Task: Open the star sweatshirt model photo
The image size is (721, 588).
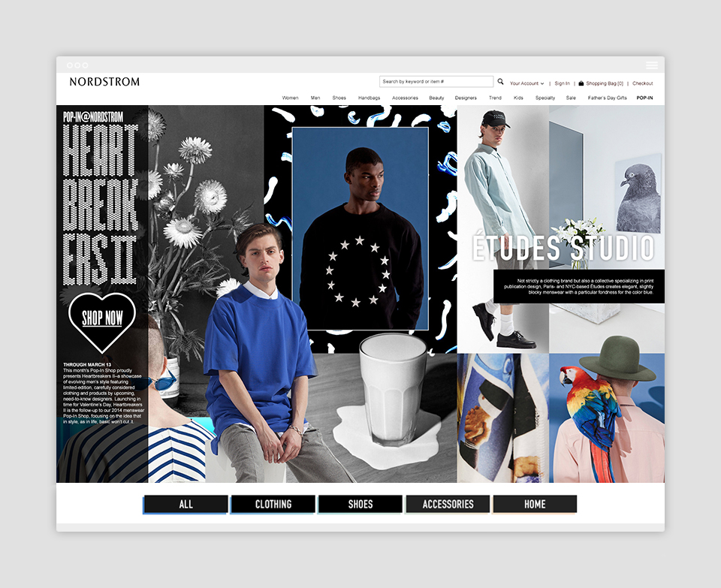Action: tap(360, 228)
